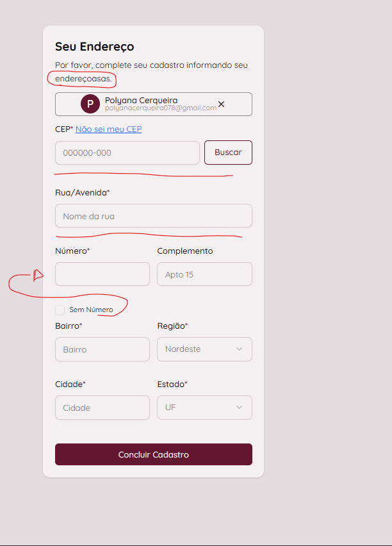Click the round "P" profile avatar
Screen dimensions: 392x546
tap(90, 104)
